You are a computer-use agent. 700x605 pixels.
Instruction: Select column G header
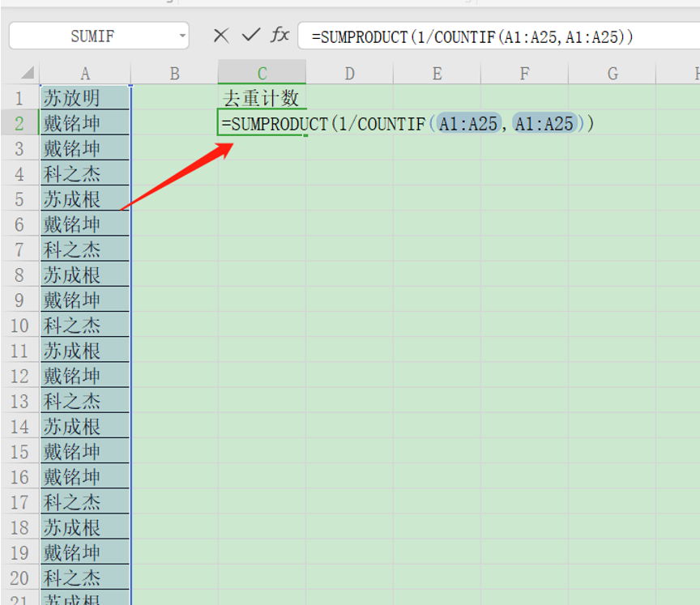612,73
